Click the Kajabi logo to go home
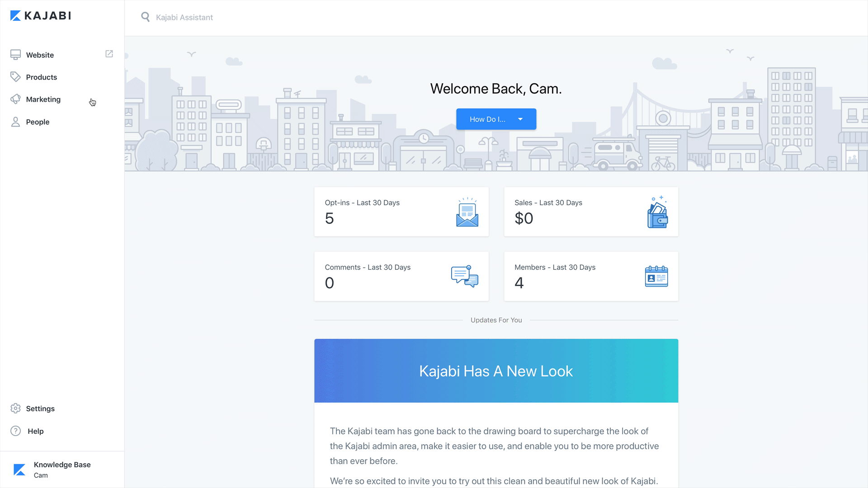The image size is (868, 488). [x=40, y=16]
